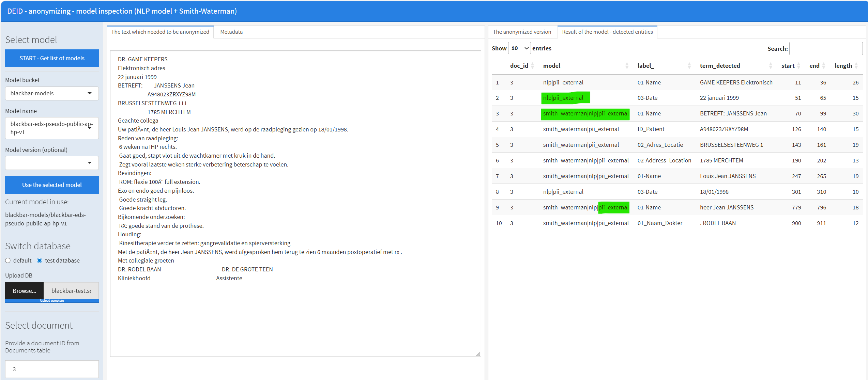Click START - Get list of models
This screenshot has height=380, width=868.
pyautogui.click(x=52, y=58)
